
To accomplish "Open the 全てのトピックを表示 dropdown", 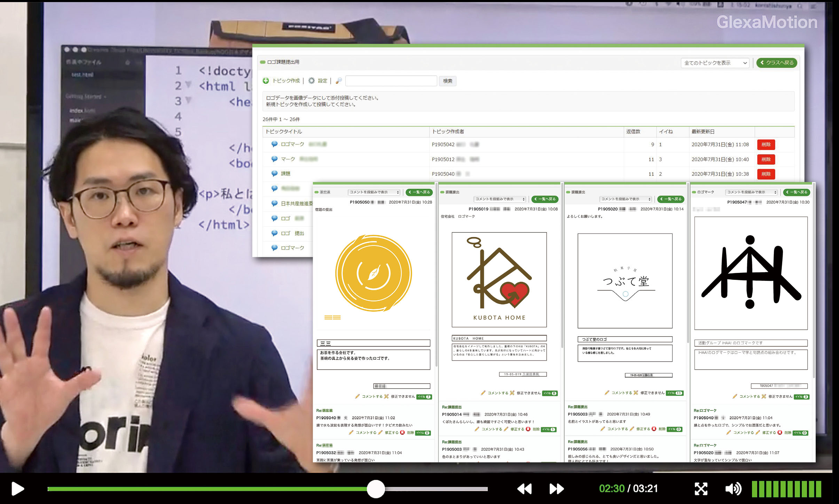I will (x=715, y=63).
